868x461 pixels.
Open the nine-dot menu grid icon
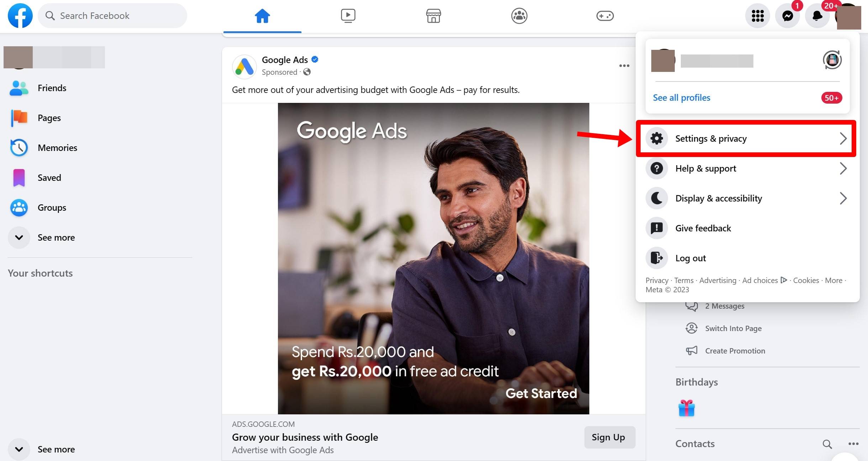(x=757, y=16)
